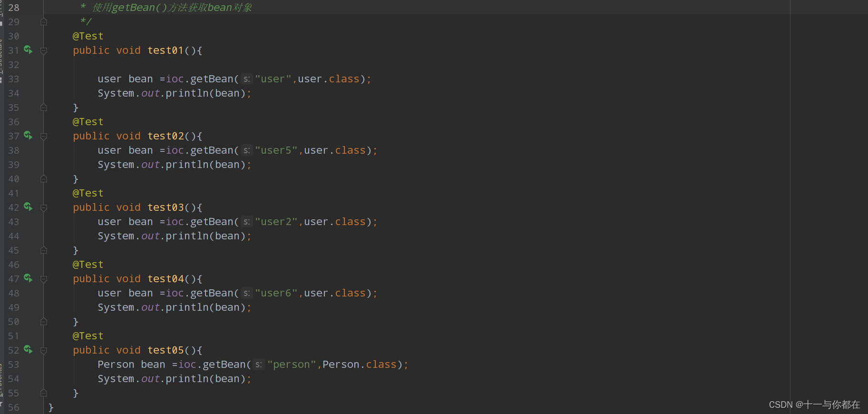
Task: Click the getBean call on line 43
Action: click(212, 222)
